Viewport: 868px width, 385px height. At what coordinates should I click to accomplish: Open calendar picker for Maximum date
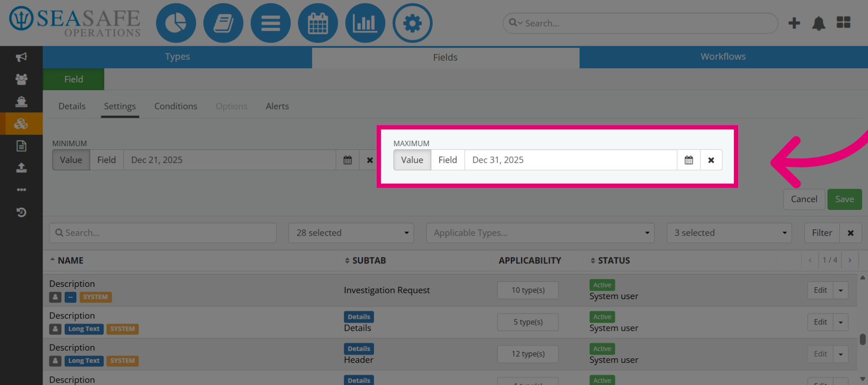tap(689, 160)
